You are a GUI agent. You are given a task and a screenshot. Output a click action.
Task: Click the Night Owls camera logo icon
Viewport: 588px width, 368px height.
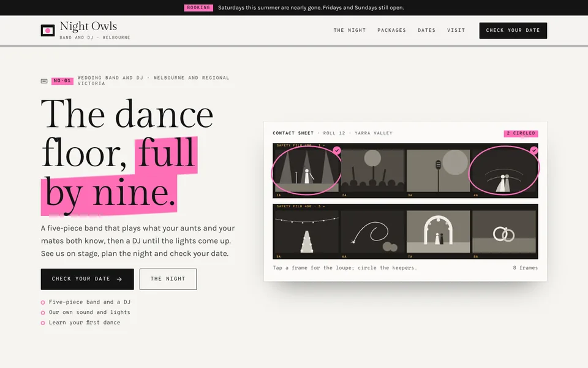[x=48, y=31]
